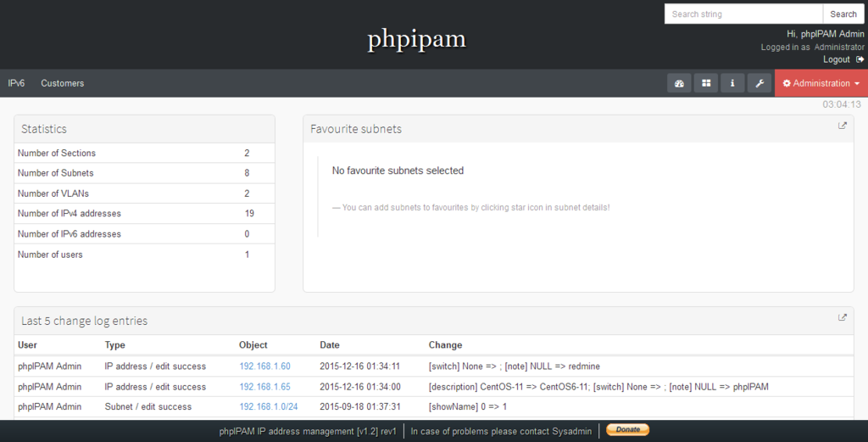Click the 'Hi, phpIPAM Admin' greeting
The image size is (868, 442).
(x=826, y=34)
